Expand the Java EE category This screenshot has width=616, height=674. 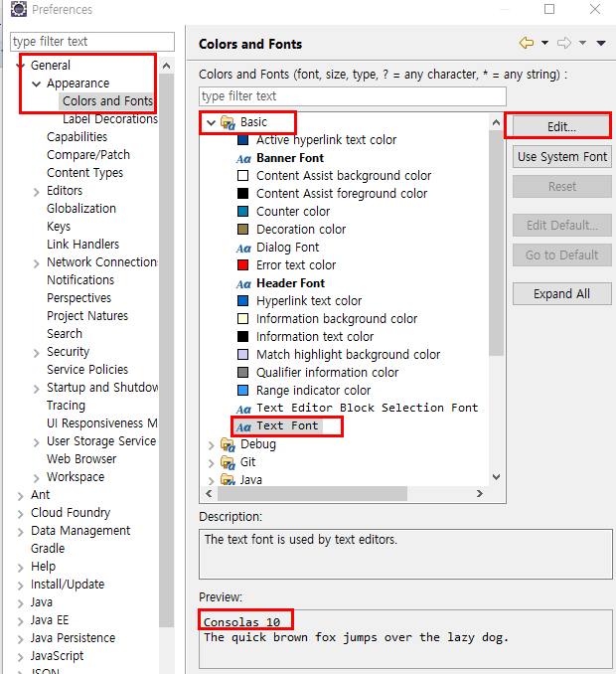[x=20, y=621]
